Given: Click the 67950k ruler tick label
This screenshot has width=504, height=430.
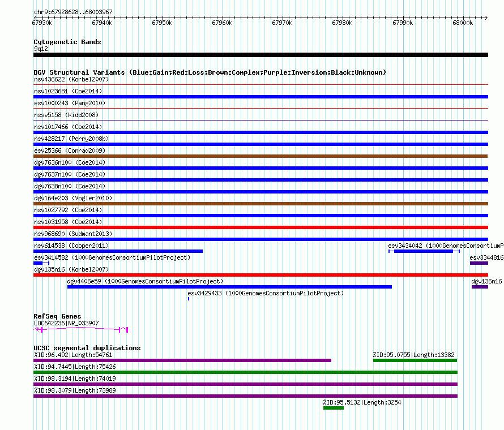Looking at the screenshot, I should 162,23.
